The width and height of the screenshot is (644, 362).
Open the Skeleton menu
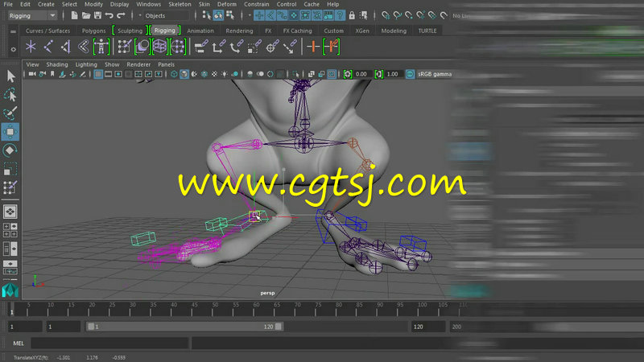tap(180, 4)
